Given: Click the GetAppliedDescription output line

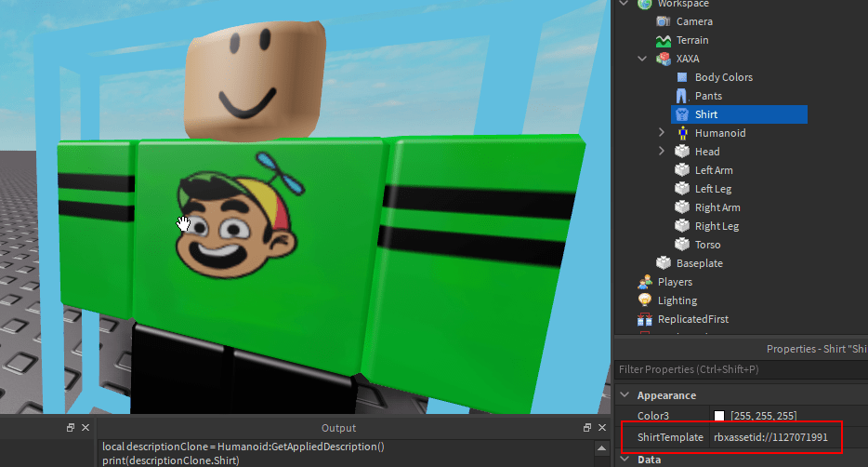Looking at the screenshot, I should click(x=243, y=447).
